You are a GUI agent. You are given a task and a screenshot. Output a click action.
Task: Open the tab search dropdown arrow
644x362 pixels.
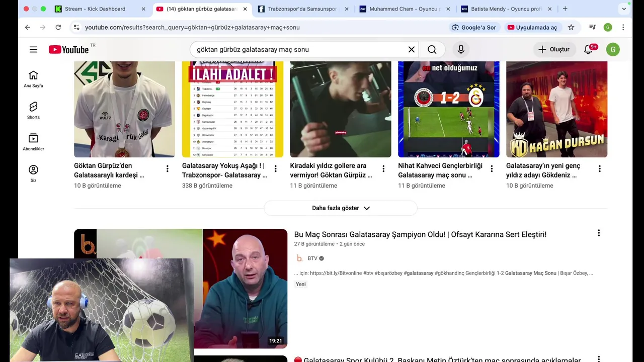coord(624,9)
